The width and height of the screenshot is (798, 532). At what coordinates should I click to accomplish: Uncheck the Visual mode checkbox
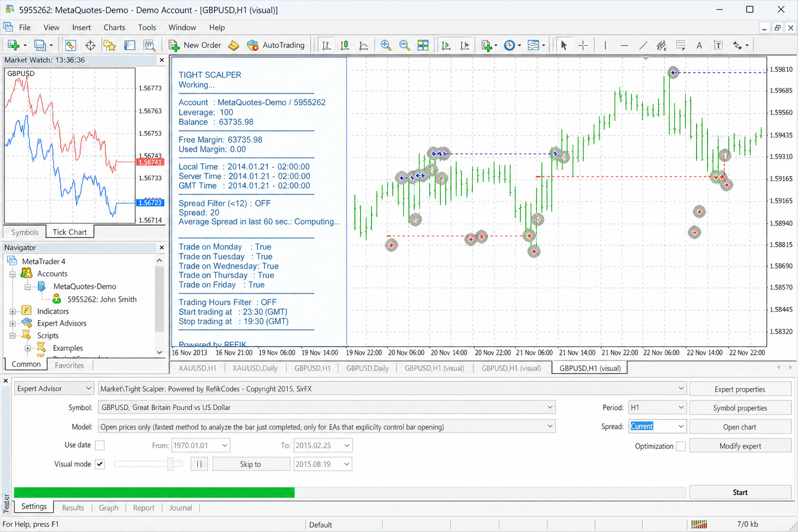[x=100, y=464]
